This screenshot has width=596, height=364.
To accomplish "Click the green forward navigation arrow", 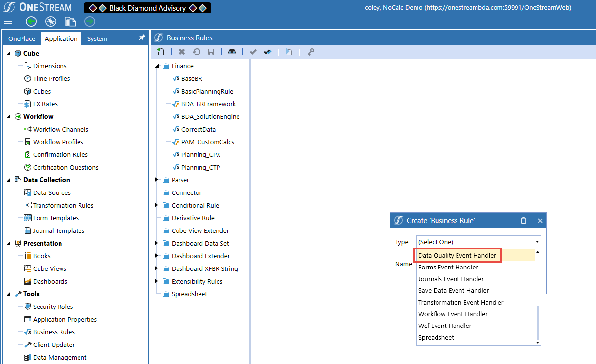I will pos(90,21).
